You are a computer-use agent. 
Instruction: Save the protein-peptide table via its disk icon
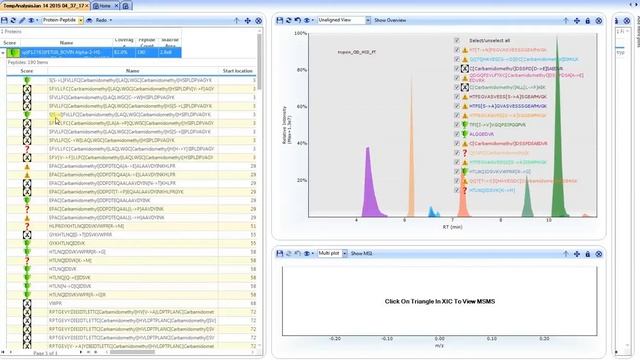[4, 20]
